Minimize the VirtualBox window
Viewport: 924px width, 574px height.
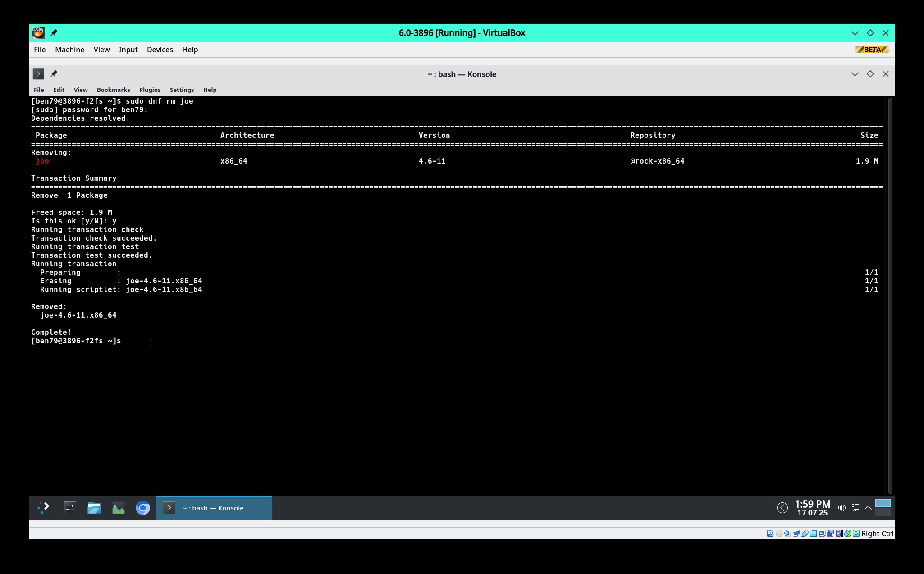[855, 33]
